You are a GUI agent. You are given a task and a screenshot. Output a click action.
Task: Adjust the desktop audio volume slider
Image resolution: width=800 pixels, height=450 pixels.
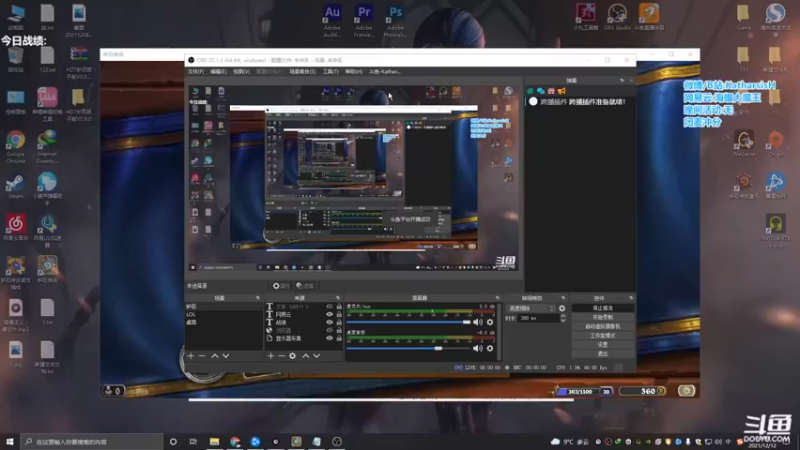408,348
